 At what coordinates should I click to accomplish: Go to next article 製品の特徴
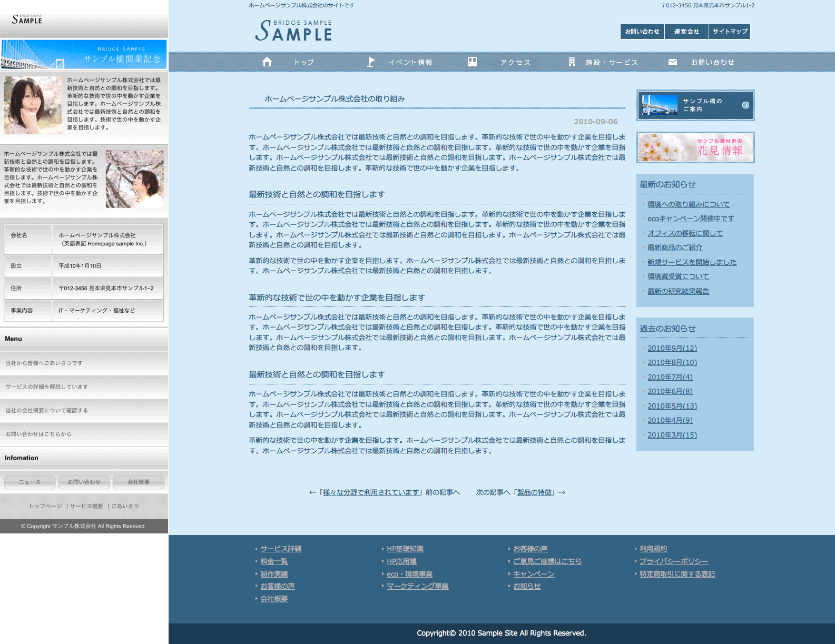pos(534,492)
